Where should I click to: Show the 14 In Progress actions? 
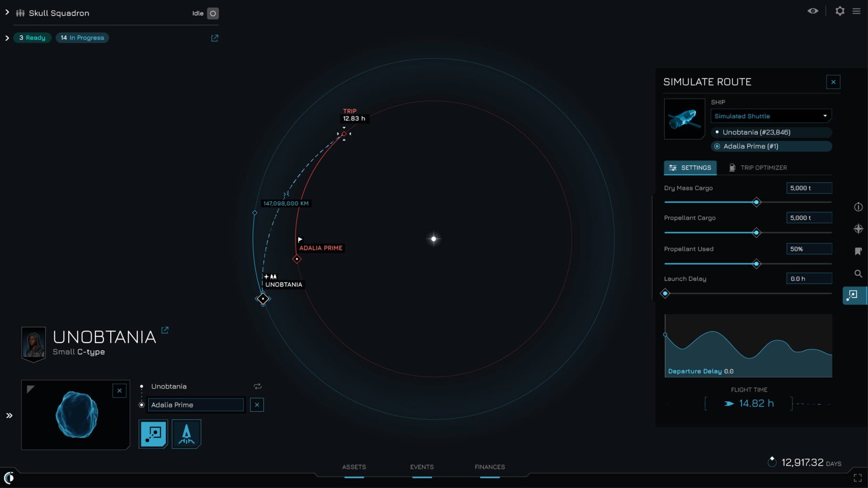tap(82, 38)
